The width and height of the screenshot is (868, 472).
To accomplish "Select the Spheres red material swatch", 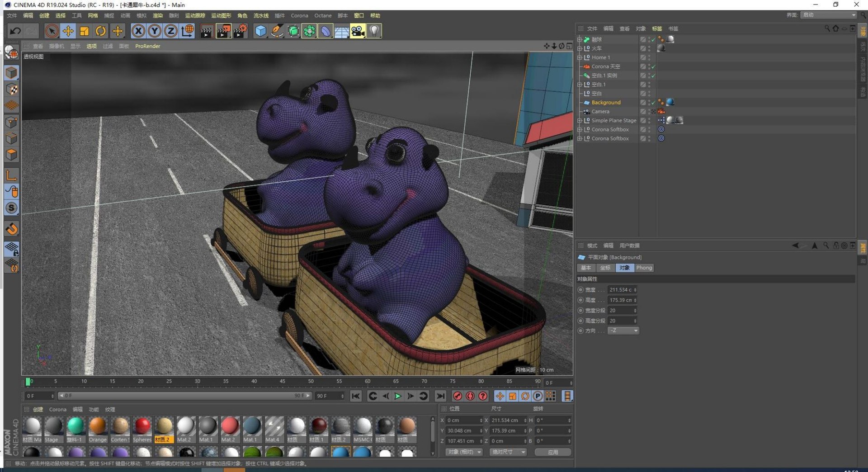I will pos(142,430).
